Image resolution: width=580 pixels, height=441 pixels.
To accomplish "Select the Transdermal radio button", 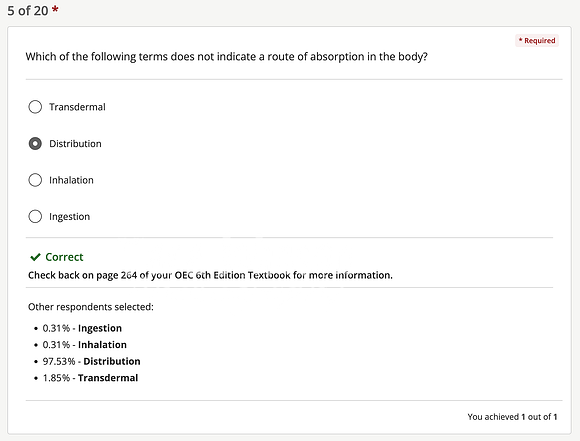I will coord(35,107).
